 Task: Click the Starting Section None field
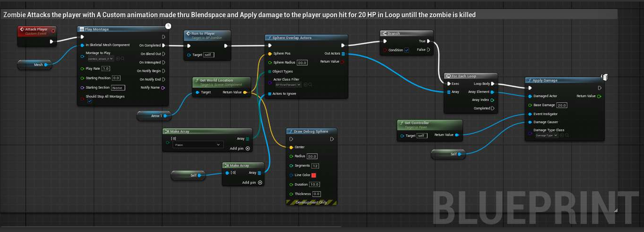tap(118, 88)
